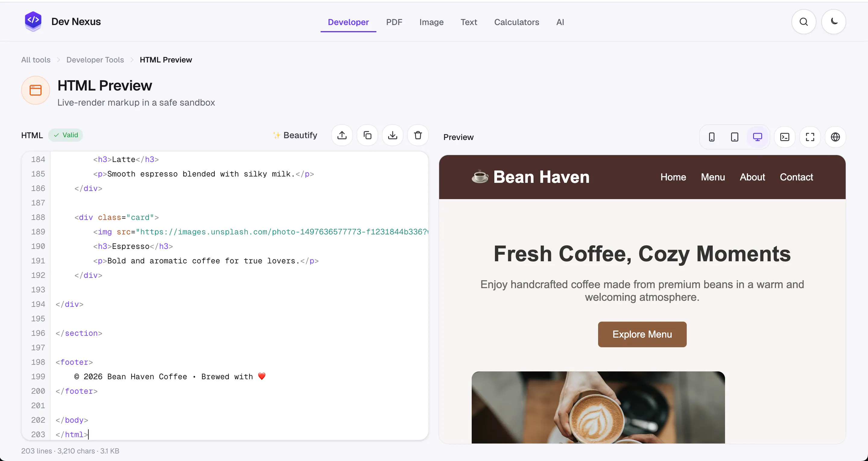Click the Dev Nexus logo icon

(x=33, y=21)
